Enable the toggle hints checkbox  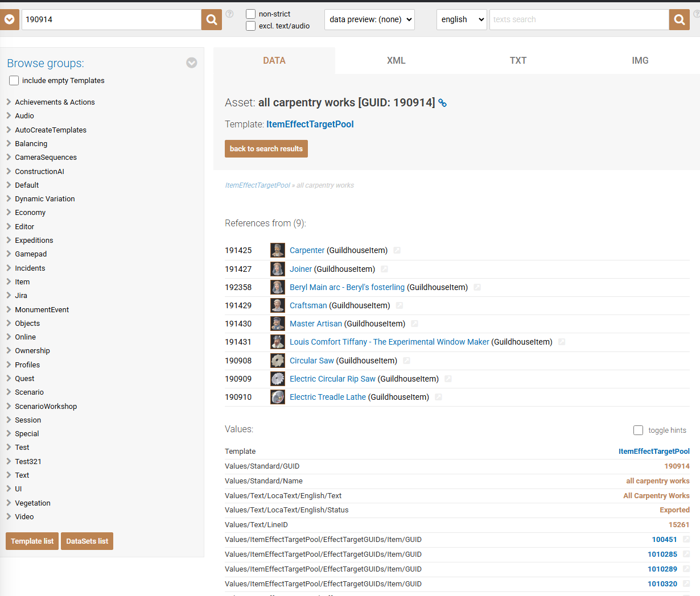click(x=639, y=431)
